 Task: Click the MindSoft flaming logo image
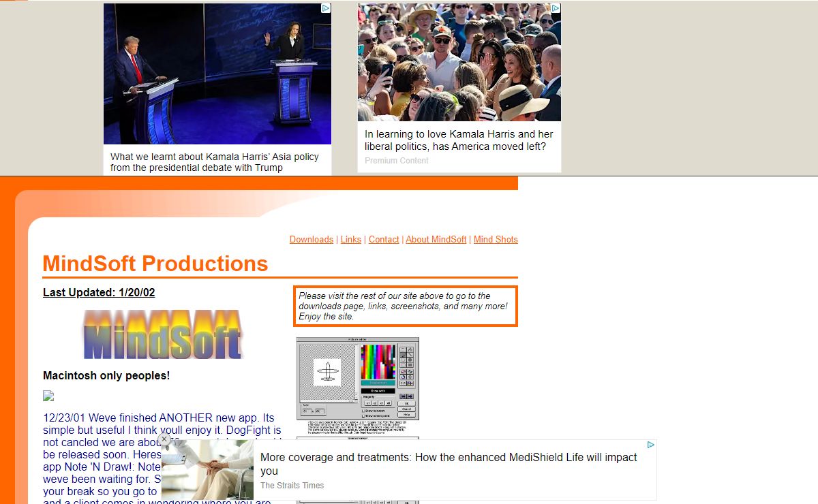(x=163, y=334)
